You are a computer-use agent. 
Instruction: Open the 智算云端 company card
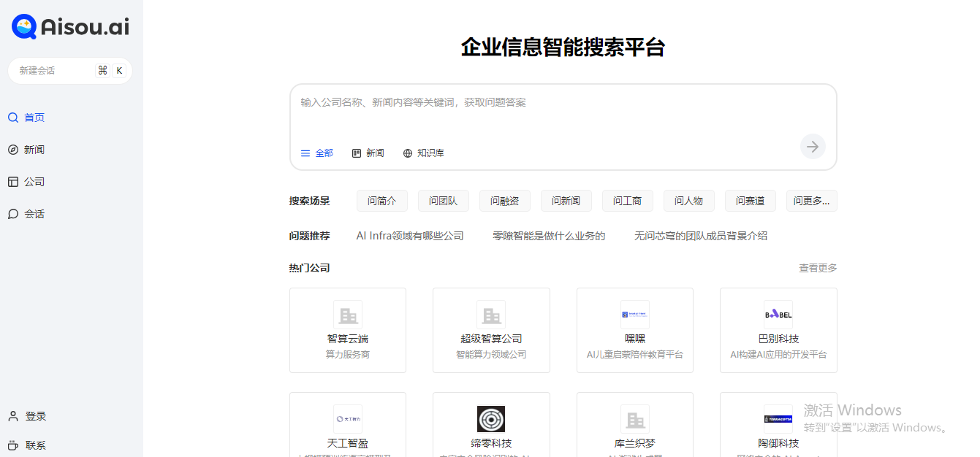point(348,330)
